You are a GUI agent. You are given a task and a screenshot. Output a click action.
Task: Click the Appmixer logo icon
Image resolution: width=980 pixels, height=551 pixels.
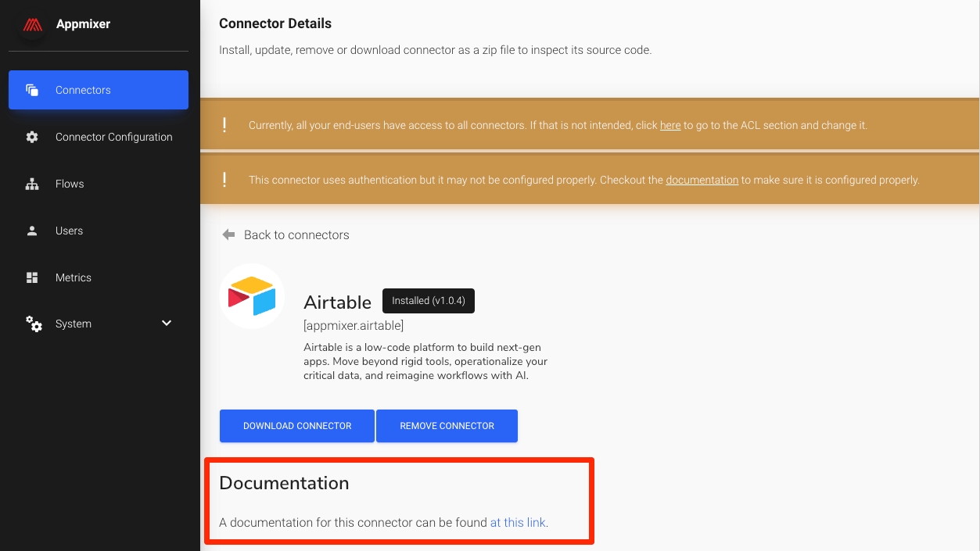click(x=32, y=24)
